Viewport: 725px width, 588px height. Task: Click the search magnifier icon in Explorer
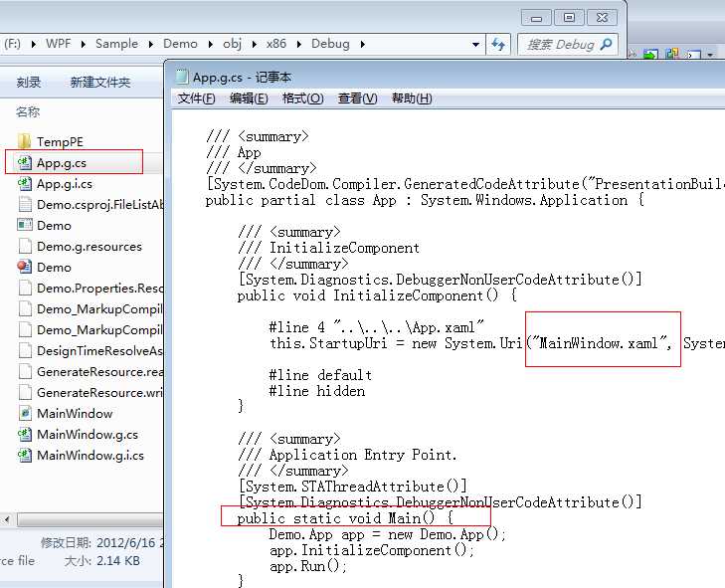pos(606,45)
